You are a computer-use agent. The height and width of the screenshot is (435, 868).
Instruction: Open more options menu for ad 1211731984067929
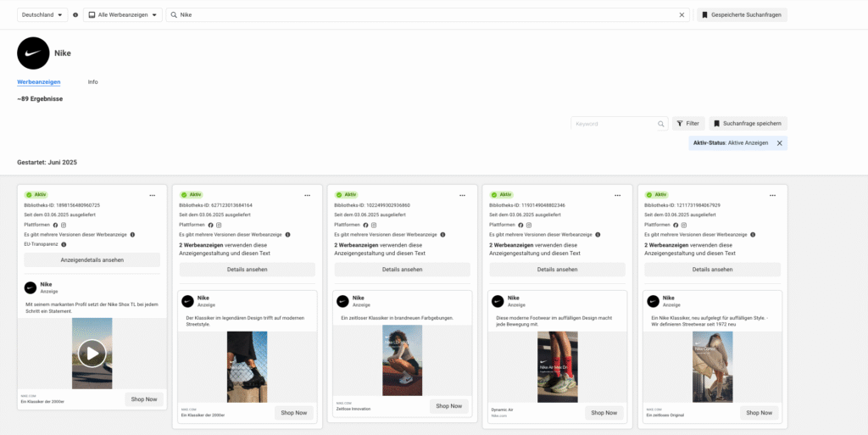pyautogui.click(x=772, y=195)
